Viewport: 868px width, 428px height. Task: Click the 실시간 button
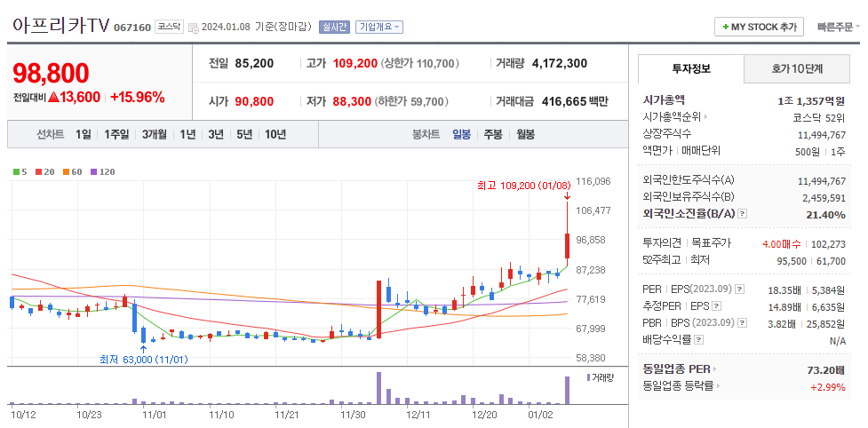(x=334, y=27)
